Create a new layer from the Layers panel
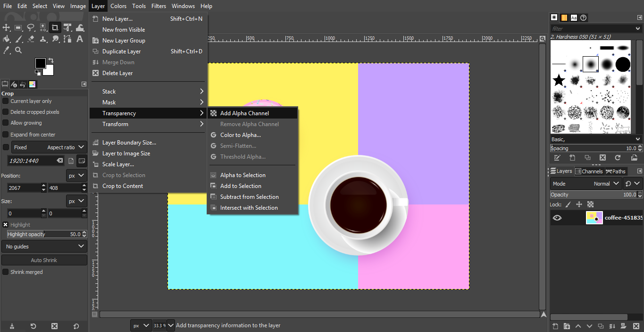Screen dimensions: 644x332 click(555, 326)
